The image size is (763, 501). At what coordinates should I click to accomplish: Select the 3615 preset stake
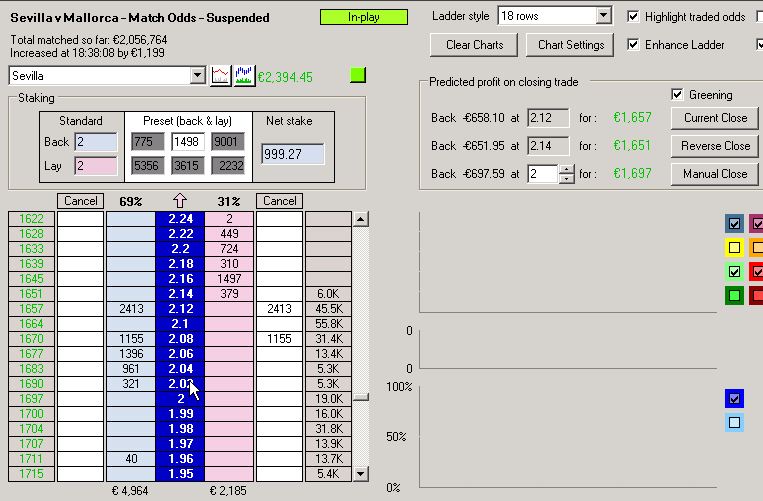click(187, 165)
